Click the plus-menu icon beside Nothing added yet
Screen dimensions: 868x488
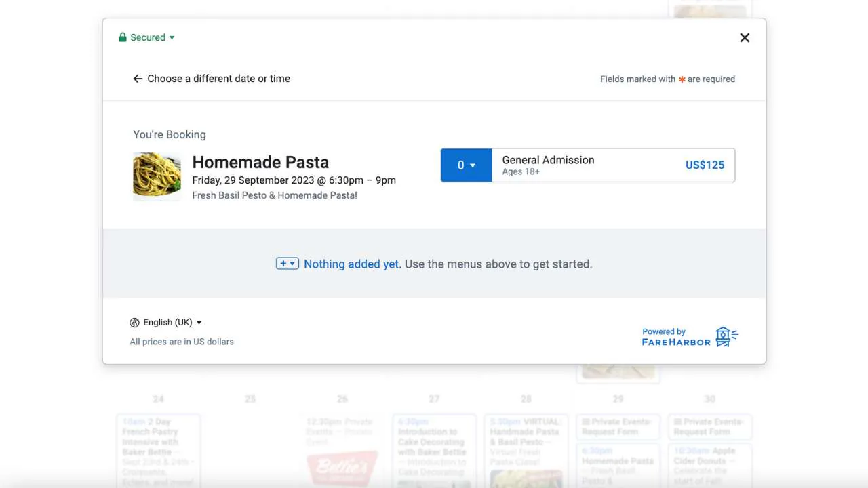pyautogui.click(x=288, y=264)
